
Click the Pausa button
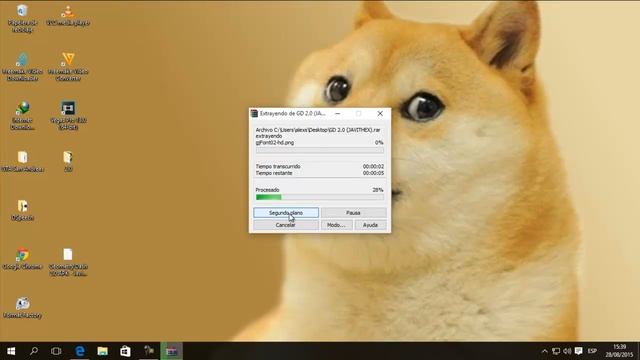tap(353, 213)
